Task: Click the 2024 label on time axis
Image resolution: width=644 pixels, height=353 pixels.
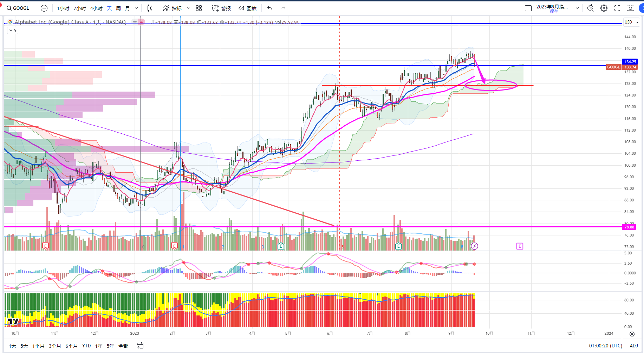Action: click(609, 333)
